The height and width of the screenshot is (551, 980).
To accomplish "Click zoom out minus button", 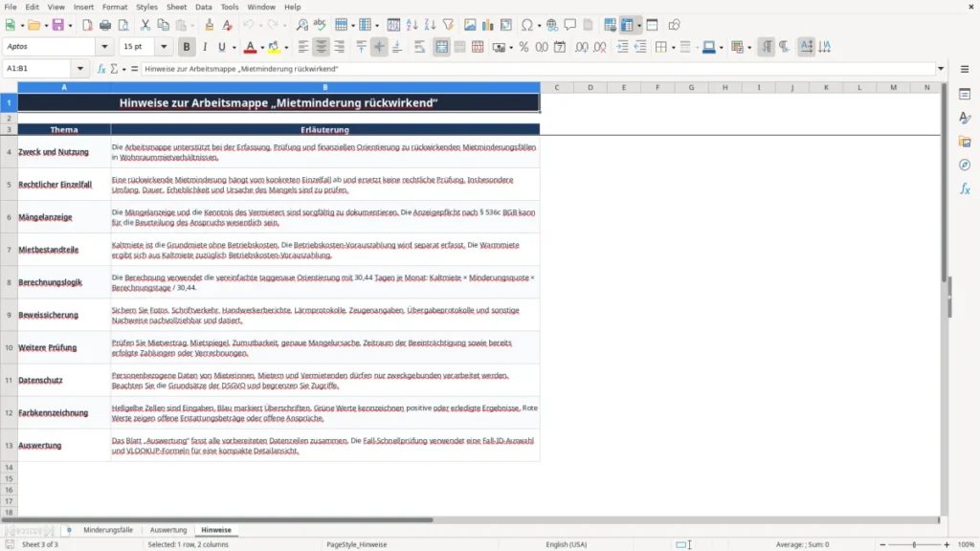I will click(x=882, y=544).
